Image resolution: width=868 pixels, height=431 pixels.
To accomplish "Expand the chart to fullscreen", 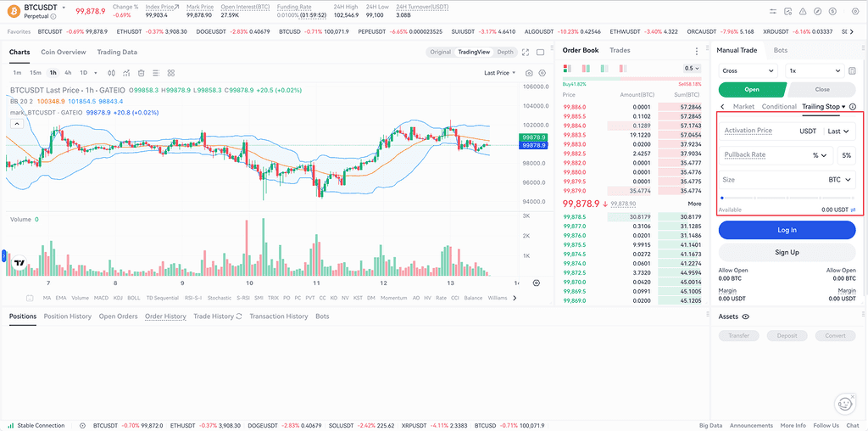I will click(x=526, y=52).
